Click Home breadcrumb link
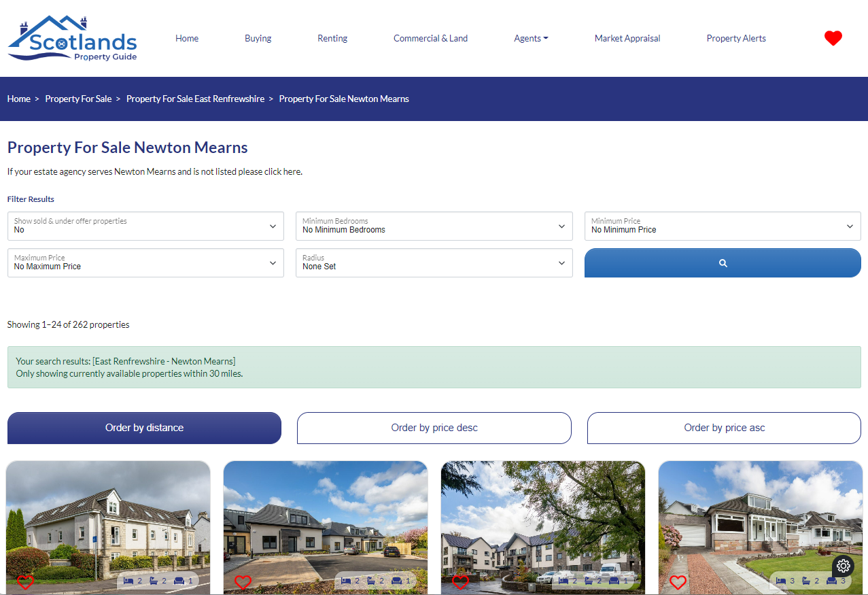Screen dimensions: 868x595 tap(19, 99)
